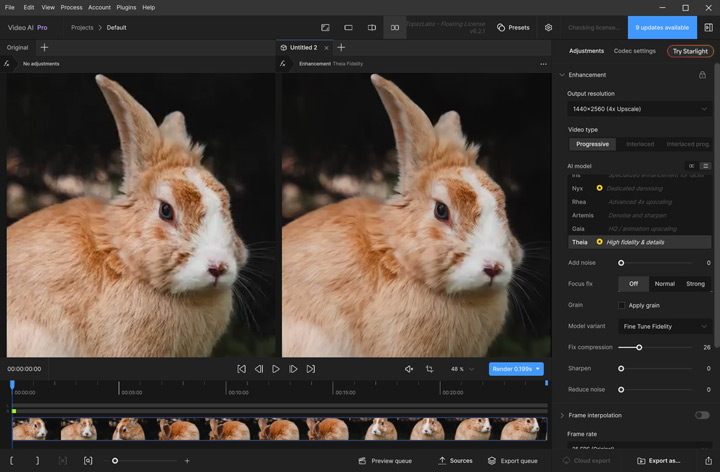Step forward one frame
720x472 pixels.
coord(293,369)
